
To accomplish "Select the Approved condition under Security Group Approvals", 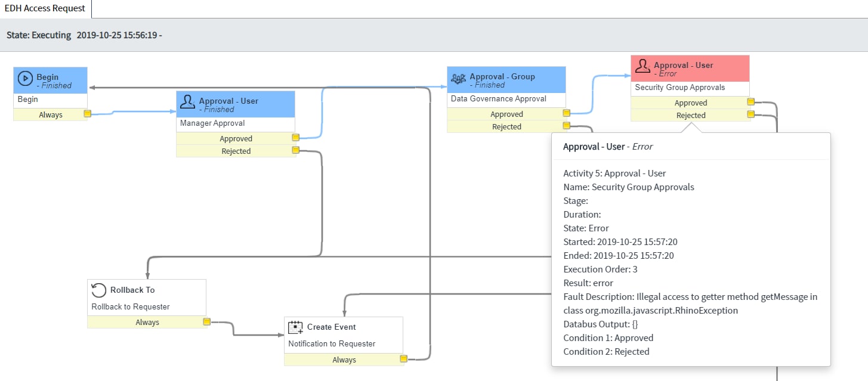I will 690,103.
